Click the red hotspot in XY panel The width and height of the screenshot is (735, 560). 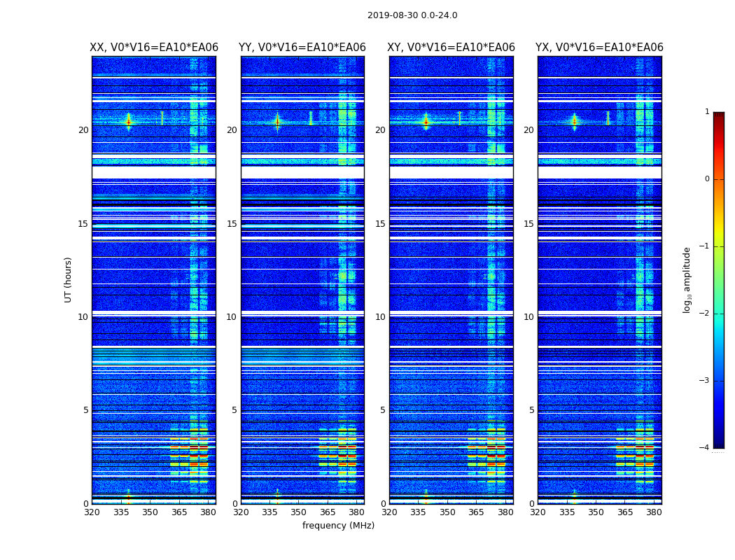(x=426, y=121)
